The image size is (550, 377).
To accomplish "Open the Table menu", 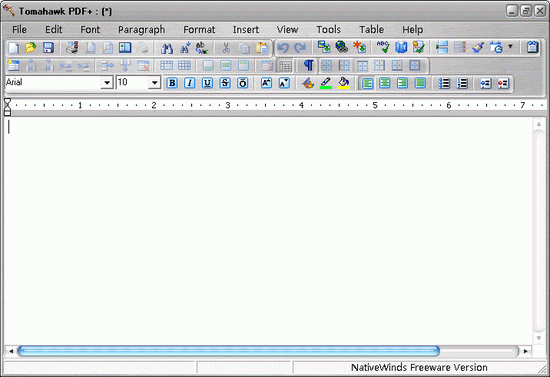I will 371,30.
